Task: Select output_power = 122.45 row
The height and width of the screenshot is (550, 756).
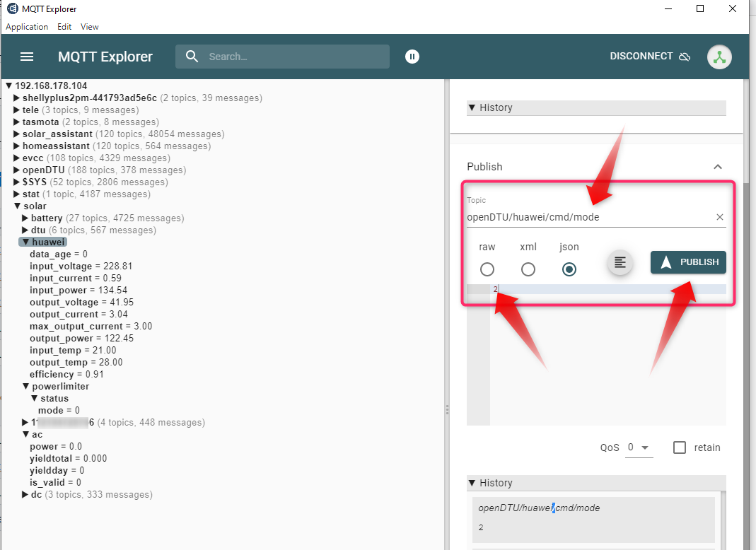Action: [81, 339]
